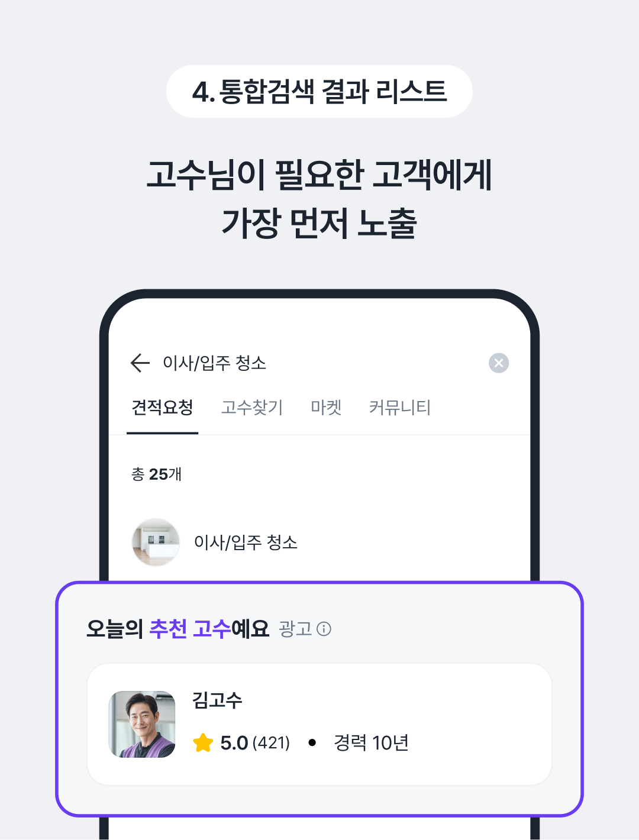Tap the 5.0 rating score
This screenshot has height=840, width=639.
click(x=234, y=743)
